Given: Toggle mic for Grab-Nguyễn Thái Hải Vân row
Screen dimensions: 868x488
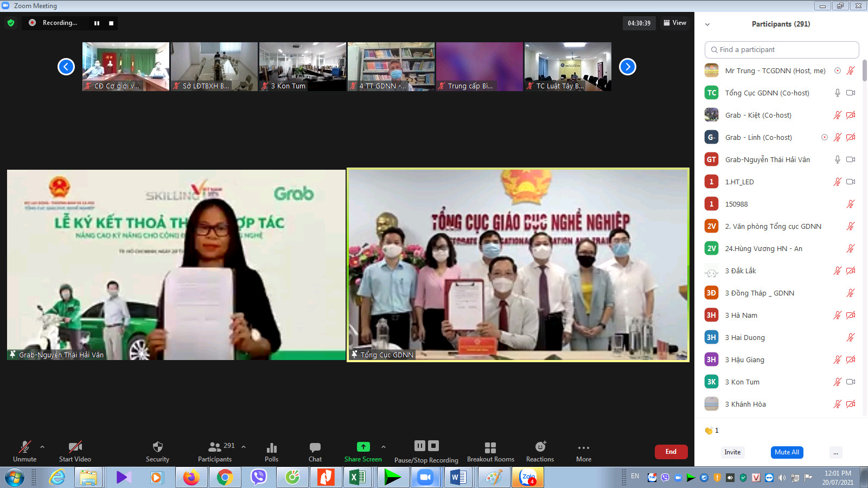Looking at the screenshot, I should [838, 159].
